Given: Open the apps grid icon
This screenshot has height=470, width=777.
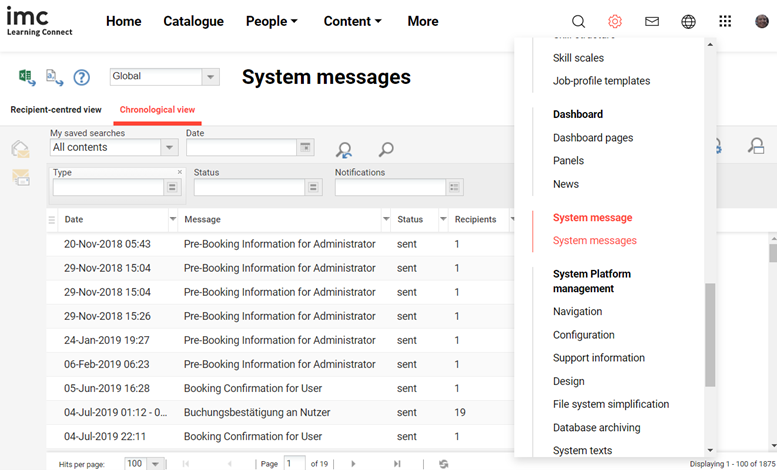Looking at the screenshot, I should [725, 21].
